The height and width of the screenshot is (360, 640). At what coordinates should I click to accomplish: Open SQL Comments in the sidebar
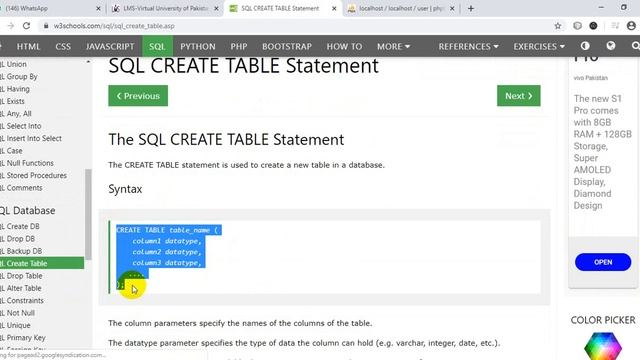[x=41, y=188]
